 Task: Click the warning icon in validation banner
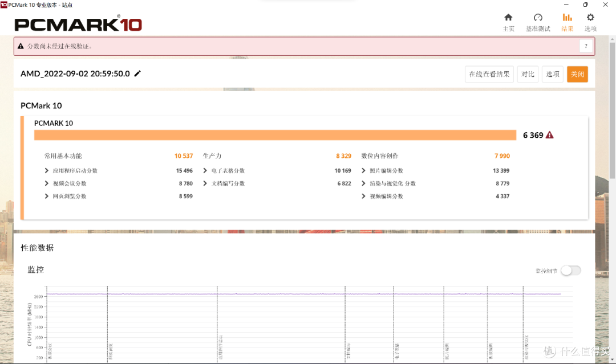(21, 46)
